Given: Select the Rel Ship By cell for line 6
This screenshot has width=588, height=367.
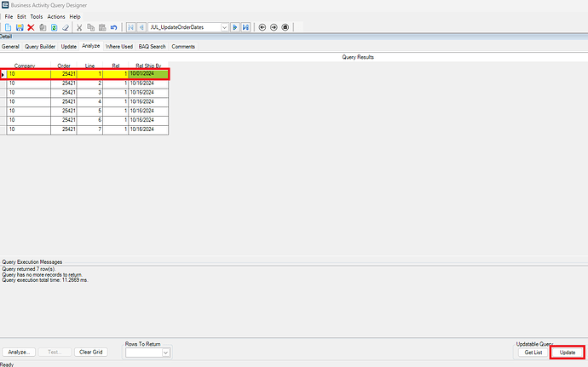Looking at the screenshot, I should (148, 120).
